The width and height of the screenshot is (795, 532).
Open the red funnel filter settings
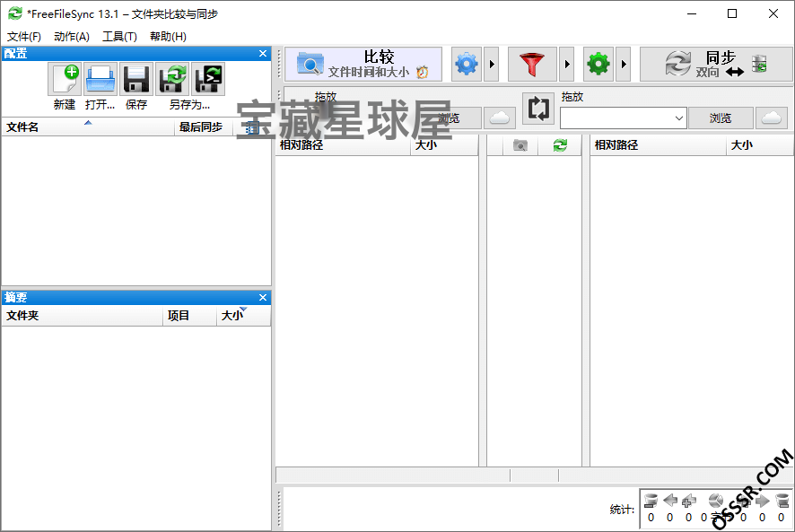532,65
